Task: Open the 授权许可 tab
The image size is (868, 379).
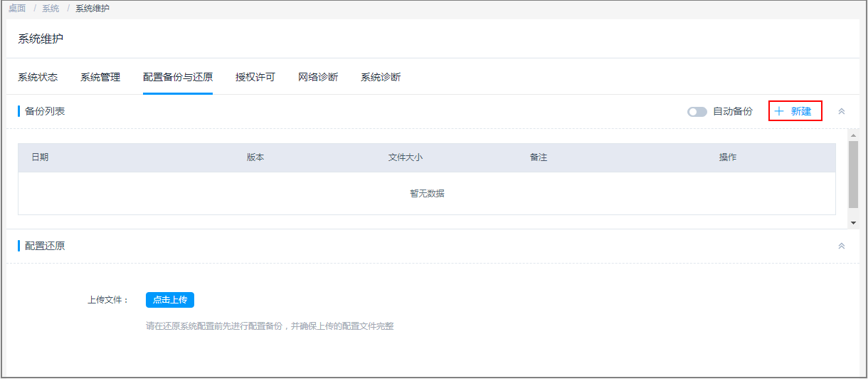Action: tap(255, 77)
